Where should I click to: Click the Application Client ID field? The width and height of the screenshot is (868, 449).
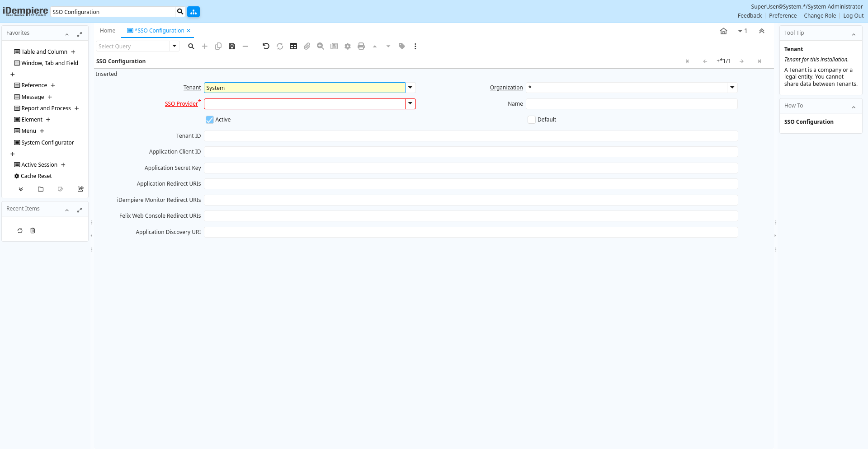coord(471,152)
